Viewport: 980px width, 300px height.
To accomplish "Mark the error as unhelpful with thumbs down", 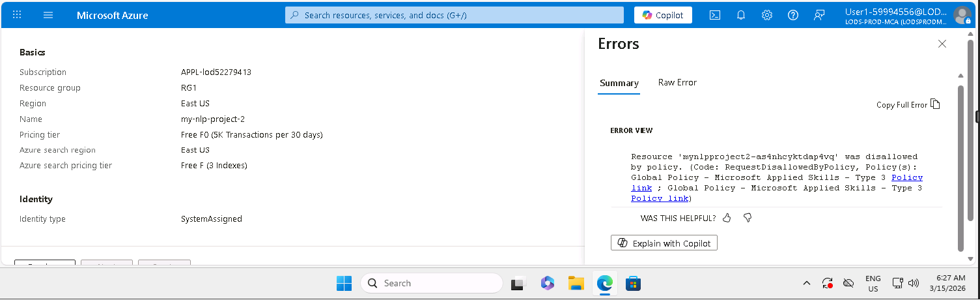I will pyautogui.click(x=748, y=218).
